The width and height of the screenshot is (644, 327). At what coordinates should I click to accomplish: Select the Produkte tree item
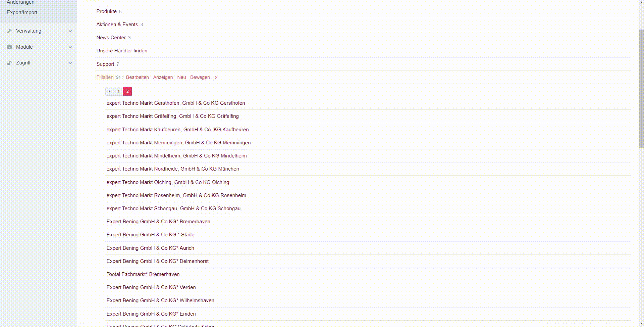107,11
